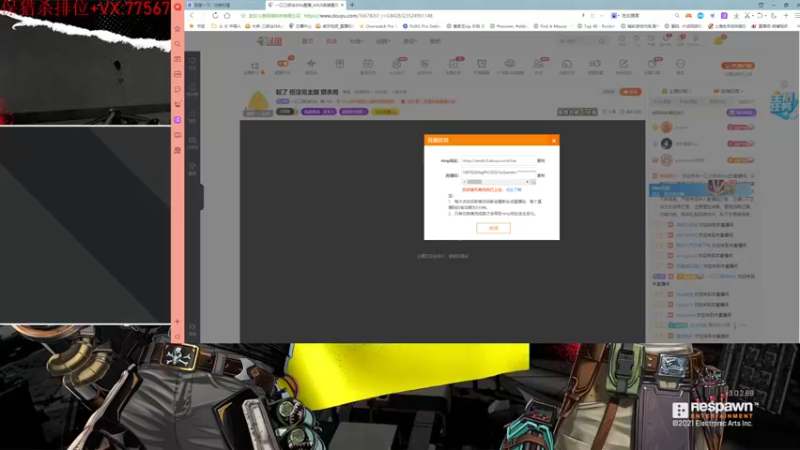Click the star icon in the pink sidebar
Image resolution: width=800 pixels, height=450 pixels.
pyautogui.click(x=178, y=29)
